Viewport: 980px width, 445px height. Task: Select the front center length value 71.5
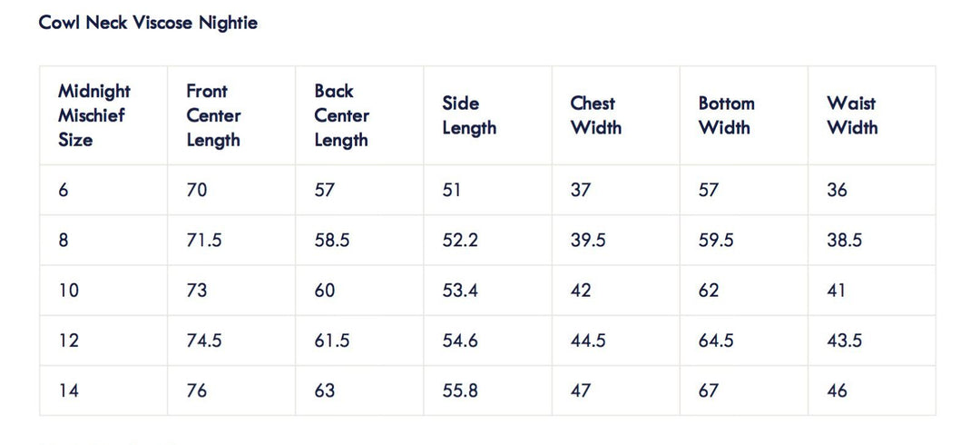tap(204, 241)
